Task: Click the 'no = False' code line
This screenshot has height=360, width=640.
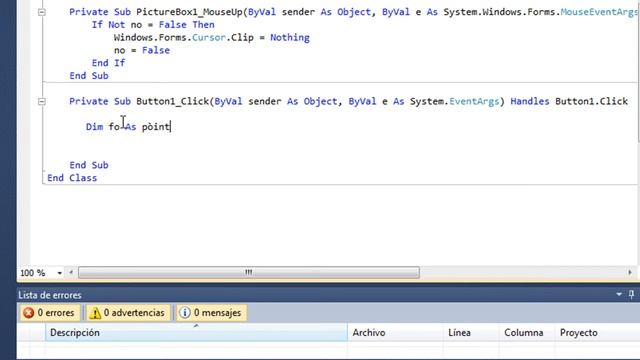Action: click(142, 50)
